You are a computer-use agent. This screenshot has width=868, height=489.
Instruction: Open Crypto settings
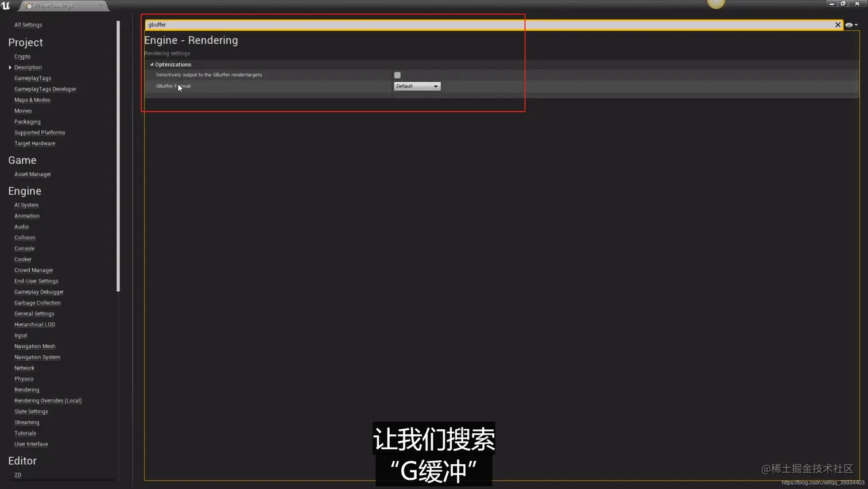point(22,56)
